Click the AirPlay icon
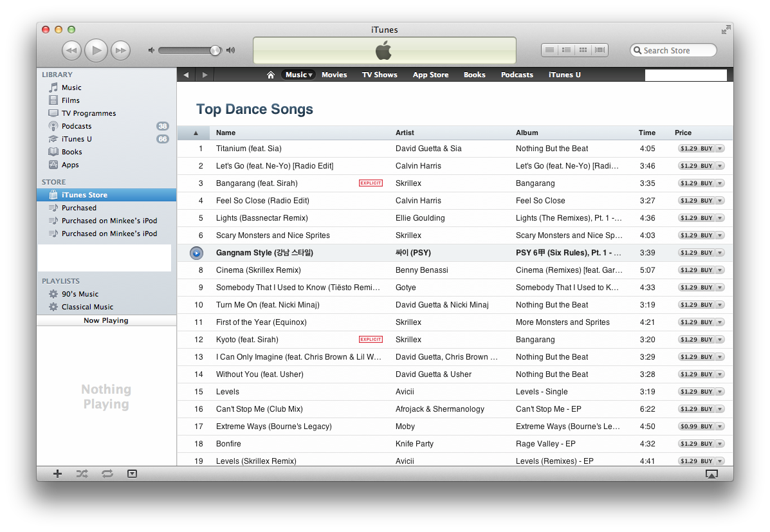This screenshot has height=532, width=770. tap(711, 473)
